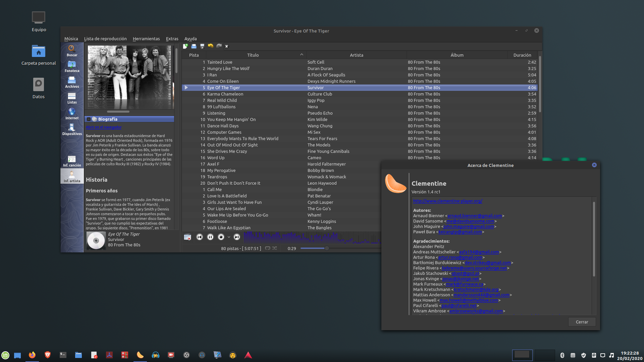Viewport: 644px width, 362px height.
Task: Toggle repeat mode in status bar
Action: [268, 248]
